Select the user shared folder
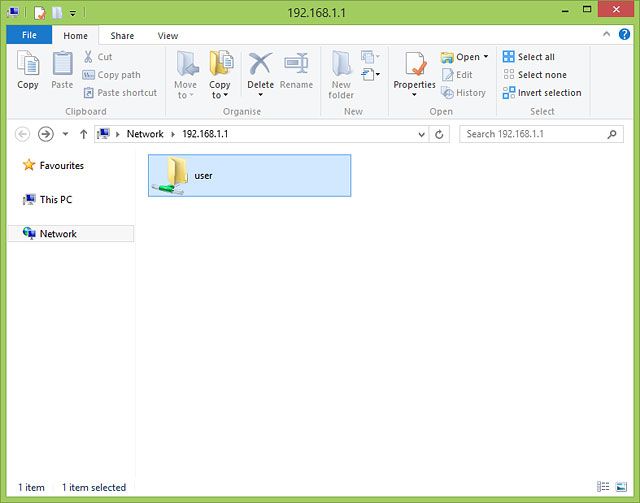This screenshot has width=640, height=503. pos(249,176)
